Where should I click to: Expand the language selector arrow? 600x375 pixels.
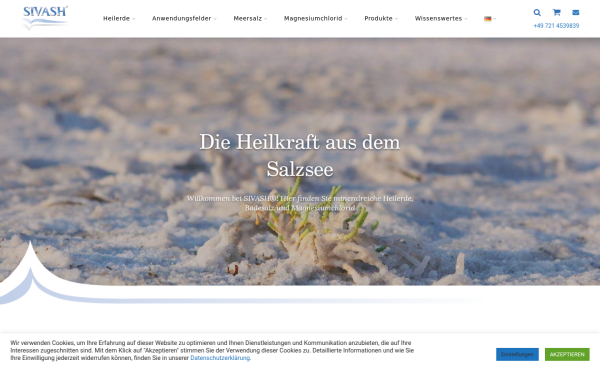[x=495, y=19]
